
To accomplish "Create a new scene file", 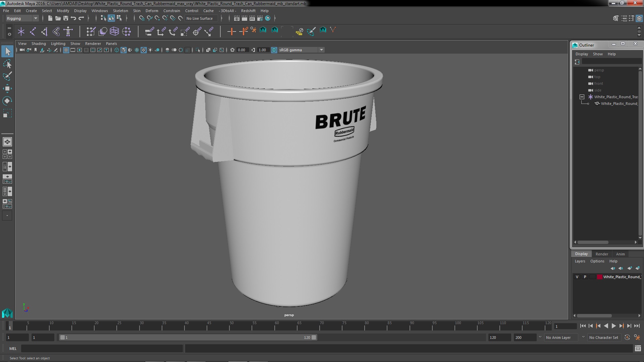I will [50, 18].
